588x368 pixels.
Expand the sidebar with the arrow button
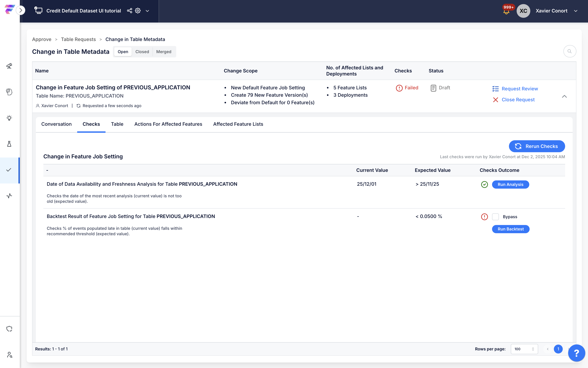click(21, 10)
